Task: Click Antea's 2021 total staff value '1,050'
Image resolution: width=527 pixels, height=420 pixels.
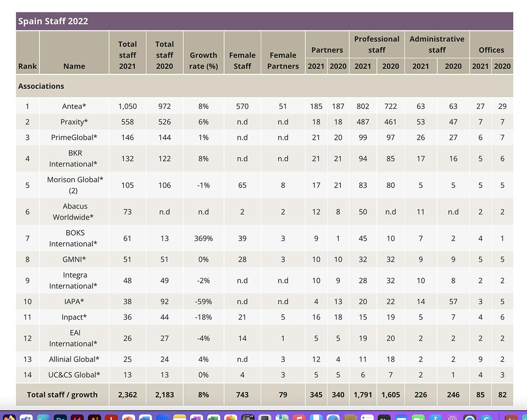Action: 128,106
